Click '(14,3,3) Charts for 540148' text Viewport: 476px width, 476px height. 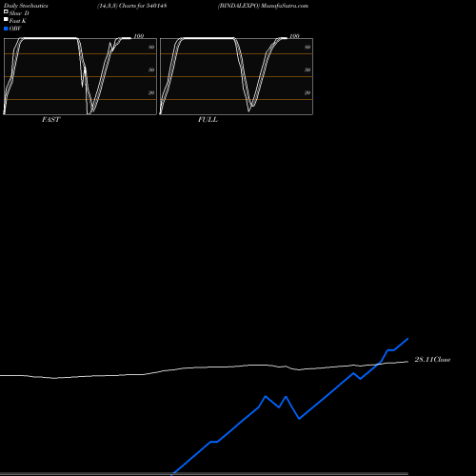tap(132, 6)
